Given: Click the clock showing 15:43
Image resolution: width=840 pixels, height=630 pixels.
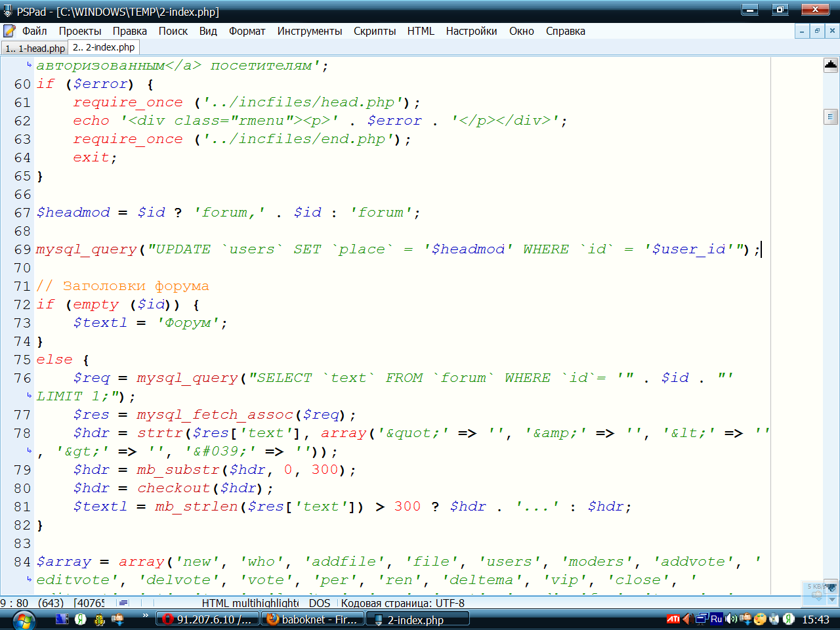Looking at the screenshot, I should click(x=816, y=619).
